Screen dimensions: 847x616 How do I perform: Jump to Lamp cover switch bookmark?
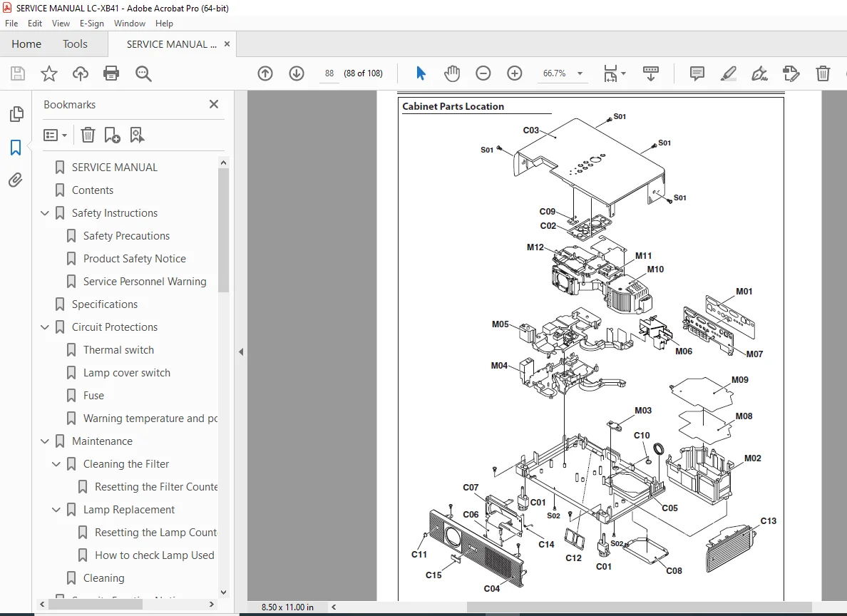(x=126, y=373)
